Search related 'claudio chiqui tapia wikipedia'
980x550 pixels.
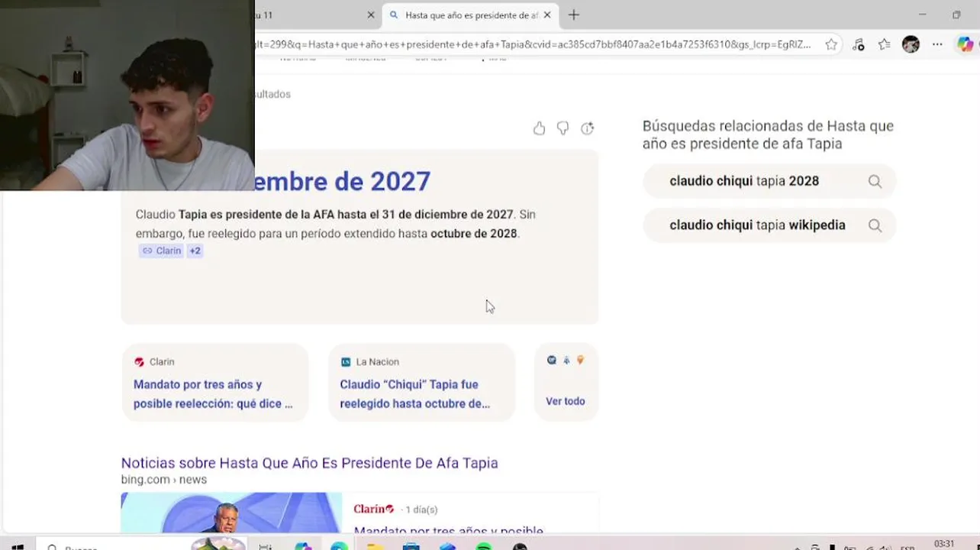point(769,225)
